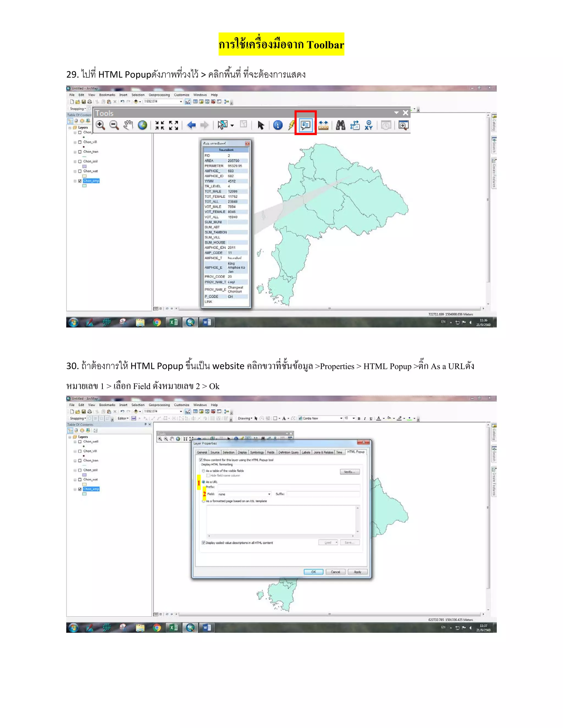
Task: Toggle Bold on the Drawing toolbar
Action: (x=359, y=418)
